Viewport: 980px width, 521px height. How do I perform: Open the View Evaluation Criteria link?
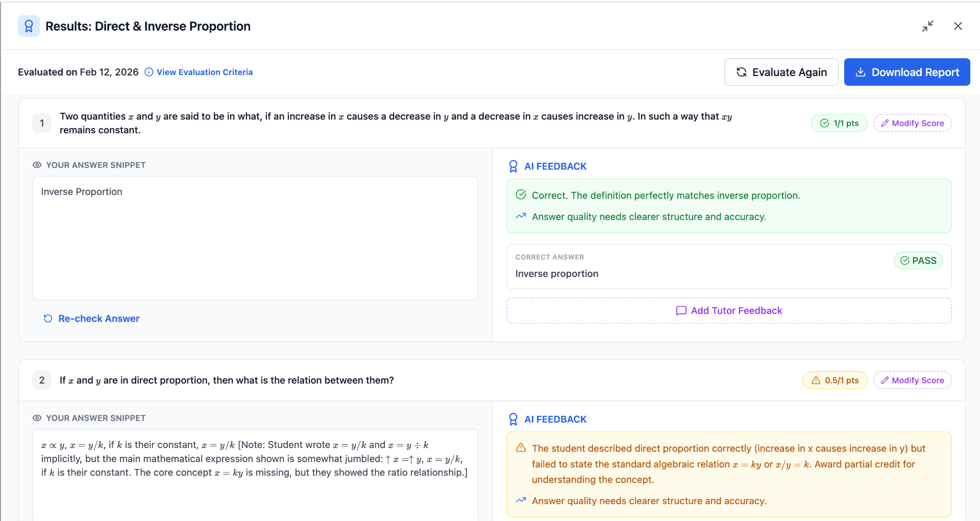pyautogui.click(x=204, y=72)
